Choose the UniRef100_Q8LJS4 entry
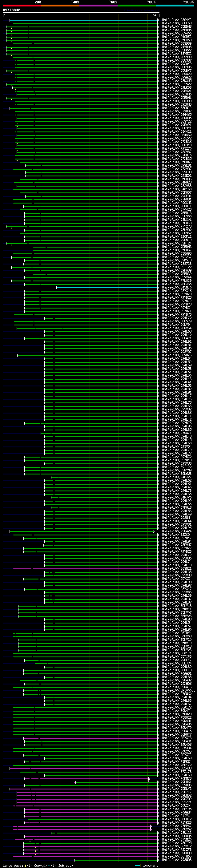The width and height of the screenshot is (197, 868). pos(177,664)
